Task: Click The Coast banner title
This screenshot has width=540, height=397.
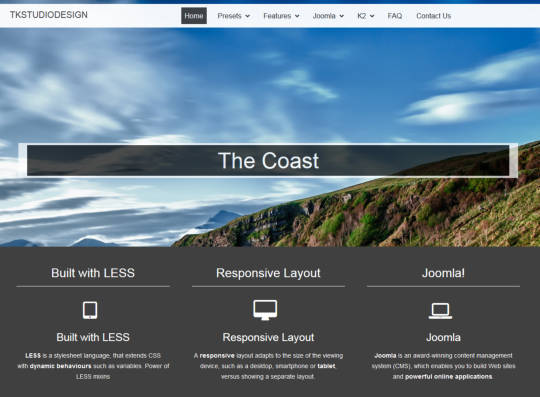Action: tap(269, 161)
